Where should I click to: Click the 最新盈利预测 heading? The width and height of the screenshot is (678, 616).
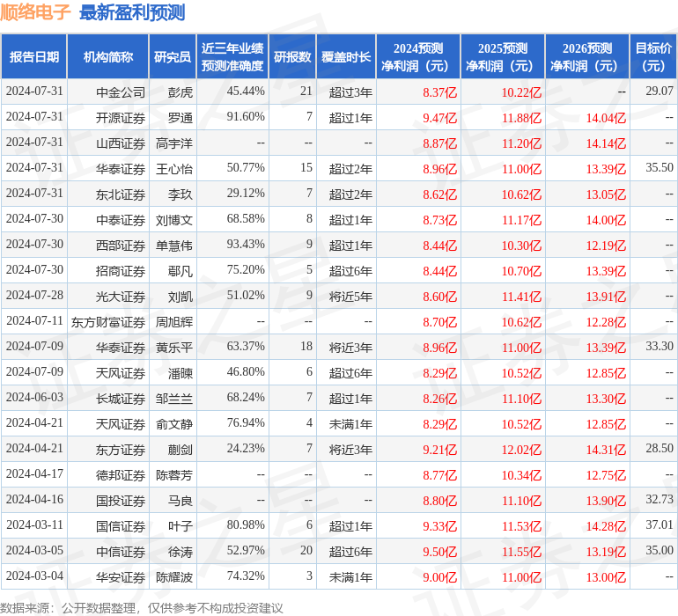(x=132, y=12)
